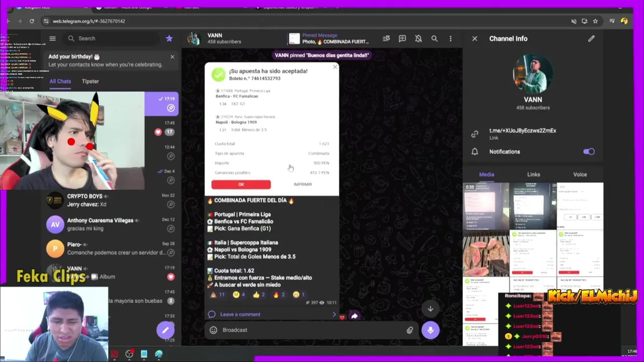Click the views eye icon near 397
Viewport: 644px width, 362px height.
(x=321, y=303)
